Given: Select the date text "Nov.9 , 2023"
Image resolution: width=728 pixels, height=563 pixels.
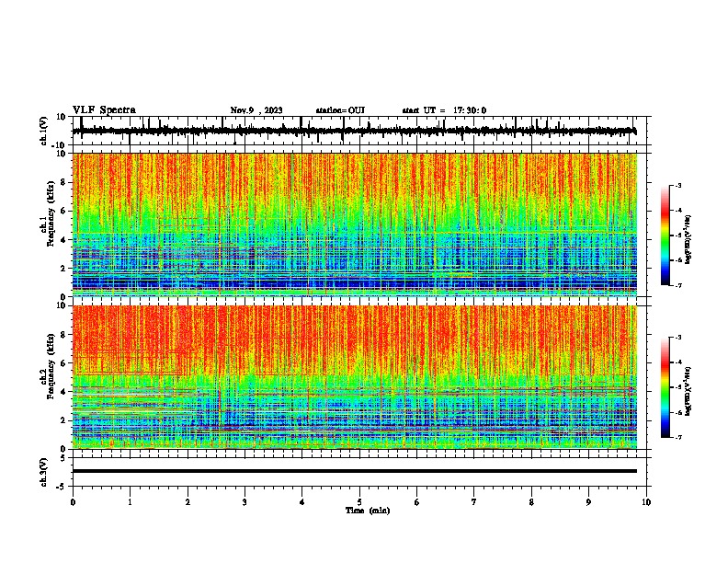Looking at the screenshot, I should point(256,110).
